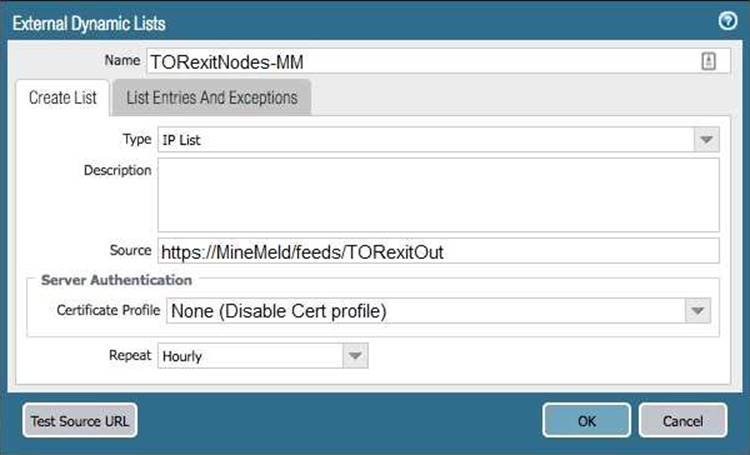Open List Entries And Exceptions tab
This screenshot has width=750, height=455.
(211, 98)
